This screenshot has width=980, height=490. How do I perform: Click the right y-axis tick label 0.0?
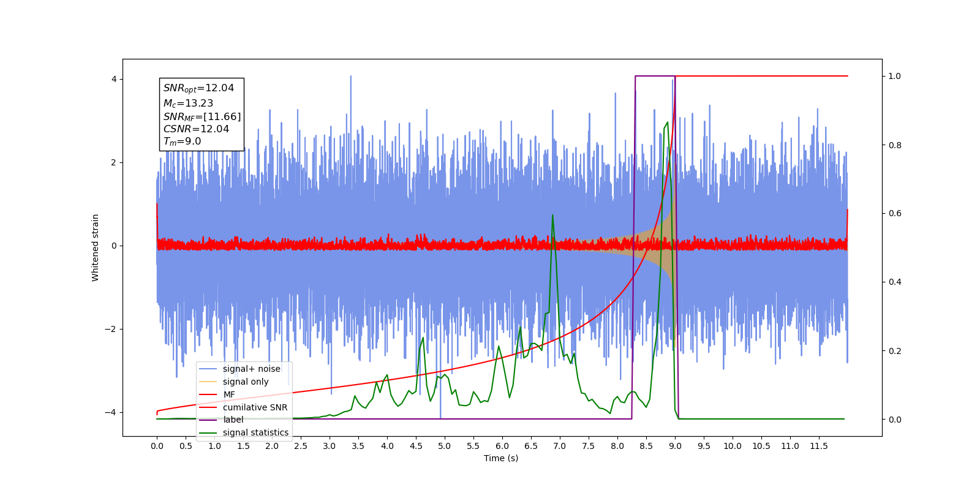(895, 420)
